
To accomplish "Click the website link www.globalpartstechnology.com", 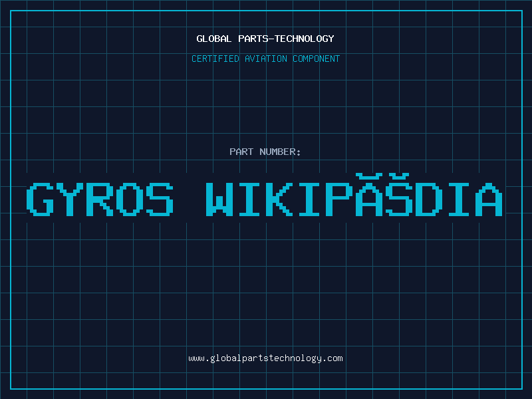I will (x=265, y=358).
